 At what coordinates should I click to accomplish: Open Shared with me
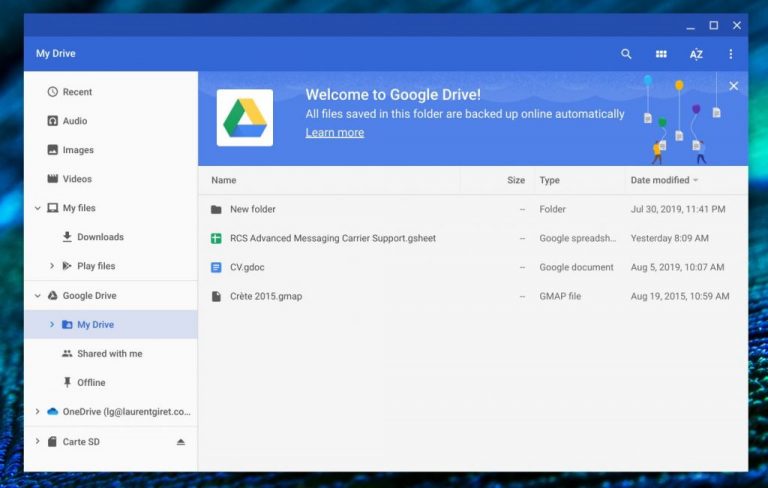[111, 353]
